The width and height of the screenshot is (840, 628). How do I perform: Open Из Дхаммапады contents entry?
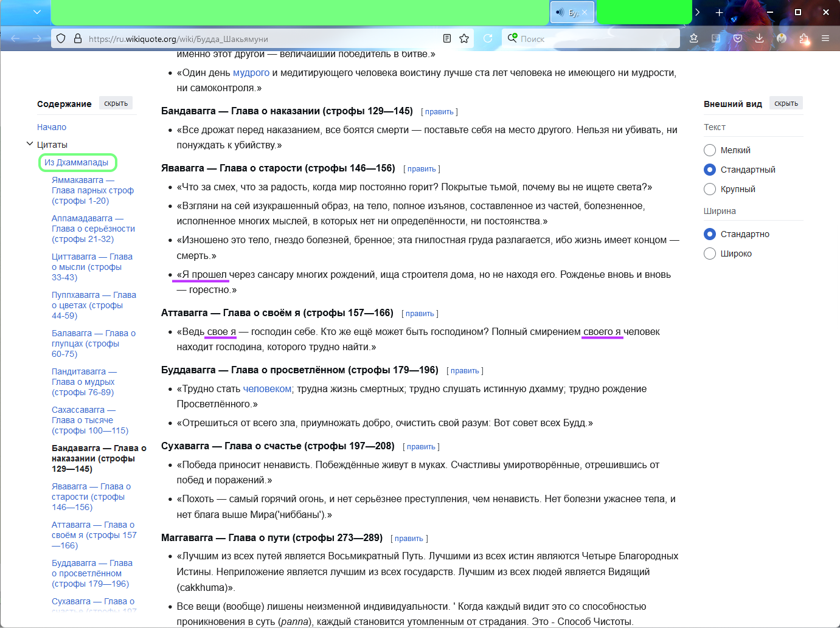[x=77, y=162]
